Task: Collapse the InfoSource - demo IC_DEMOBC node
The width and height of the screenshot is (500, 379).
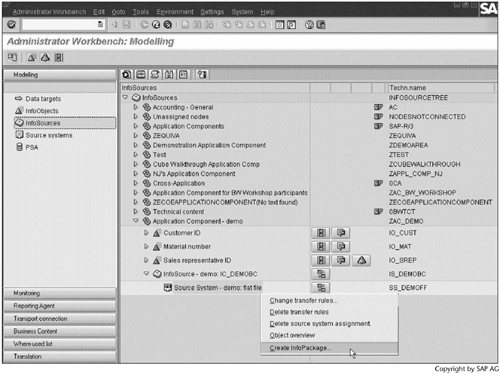Action: pos(146,274)
